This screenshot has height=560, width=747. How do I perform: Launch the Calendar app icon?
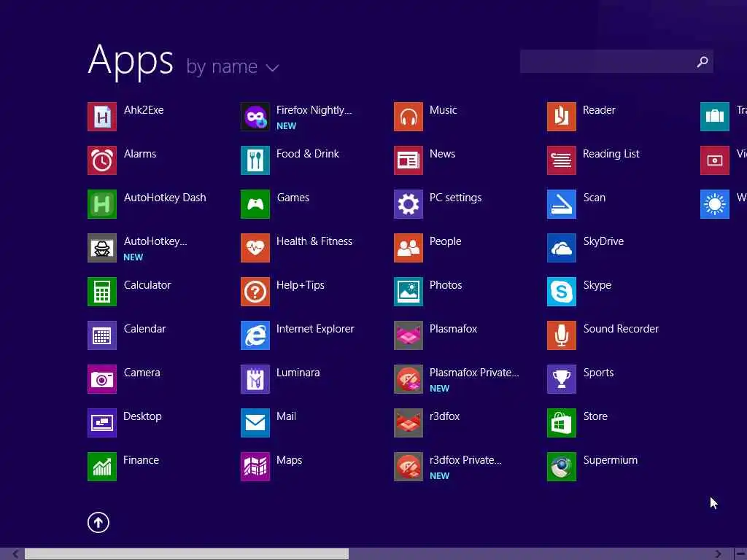pos(102,335)
